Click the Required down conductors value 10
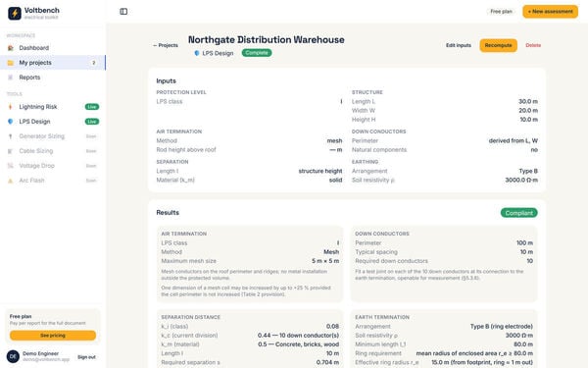The image size is (588, 368). point(529,261)
